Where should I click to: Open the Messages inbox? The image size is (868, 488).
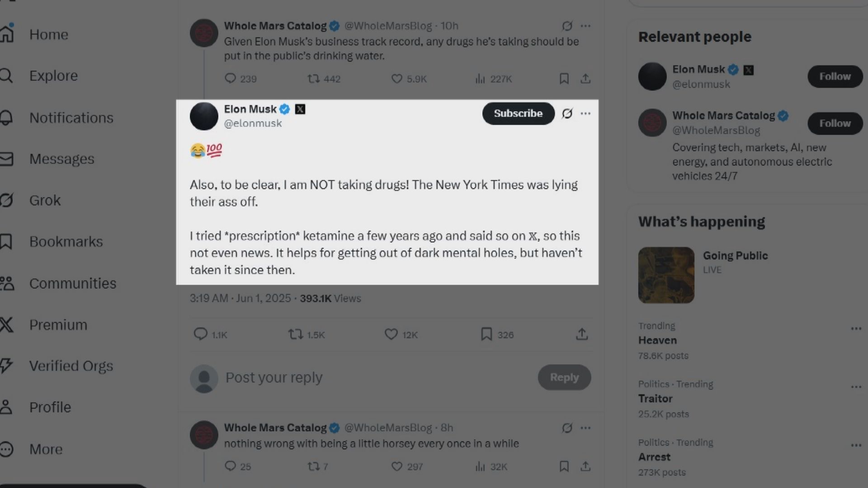point(61,159)
